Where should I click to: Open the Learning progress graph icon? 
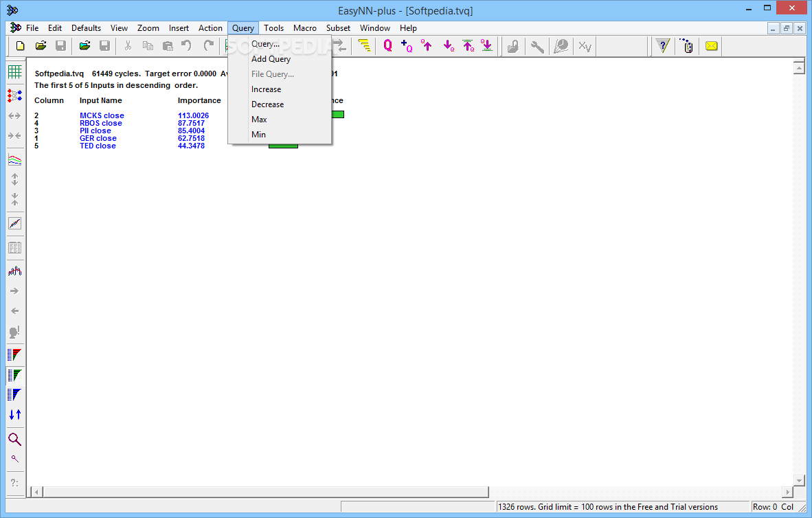(x=15, y=160)
